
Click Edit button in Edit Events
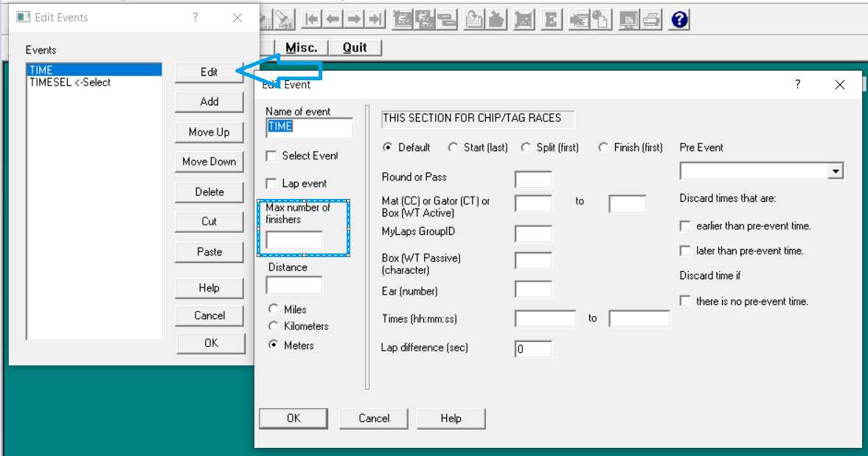click(209, 72)
